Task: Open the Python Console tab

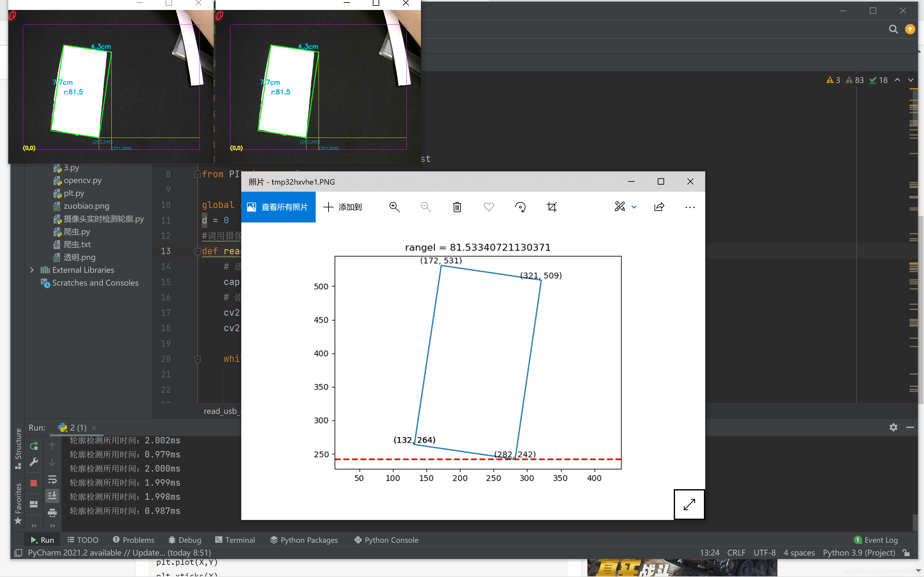Action: 386,539
